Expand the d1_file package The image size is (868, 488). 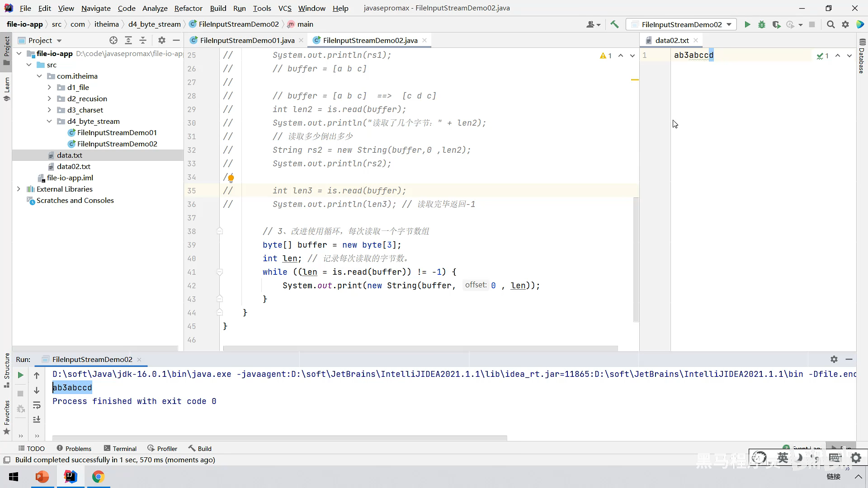[49, 87]
